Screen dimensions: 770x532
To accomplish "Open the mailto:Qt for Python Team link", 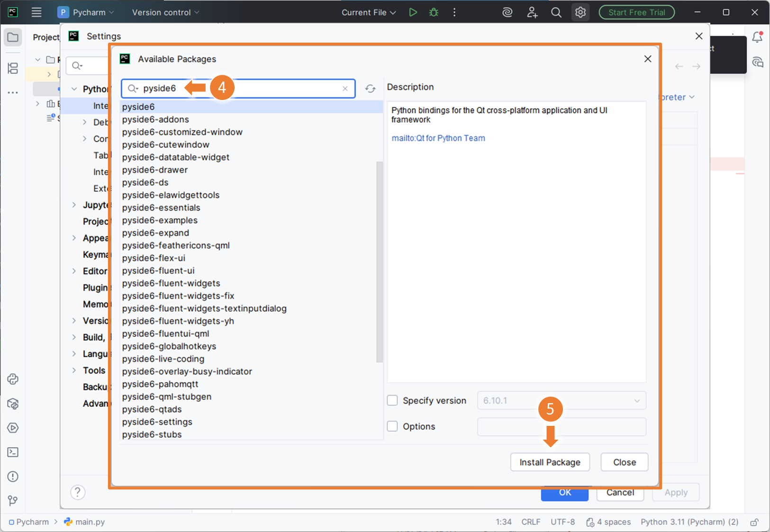I will tap(438, 138).
